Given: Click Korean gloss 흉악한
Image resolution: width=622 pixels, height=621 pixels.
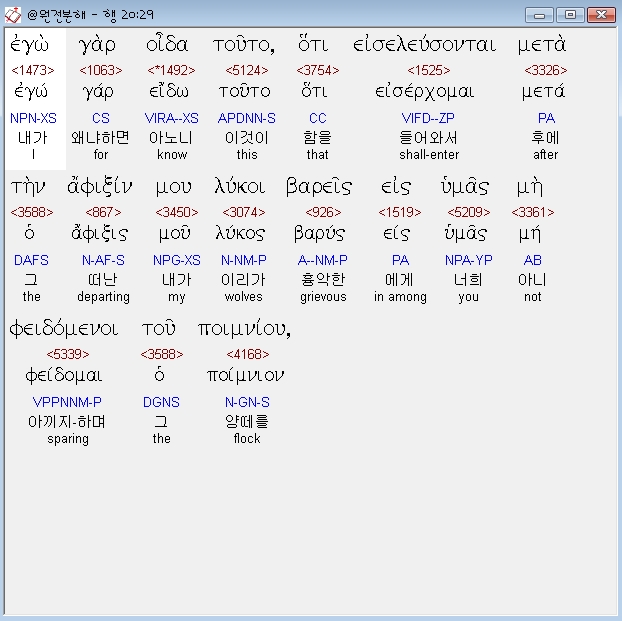Looking at the screenshot, I should pyautogui.click(x=323, y=280).
